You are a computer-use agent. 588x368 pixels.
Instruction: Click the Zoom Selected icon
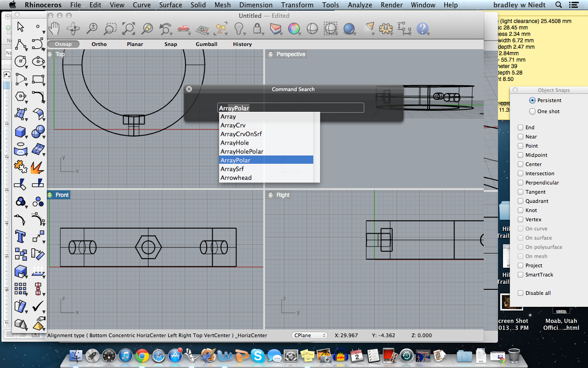[x=147, y=29]
